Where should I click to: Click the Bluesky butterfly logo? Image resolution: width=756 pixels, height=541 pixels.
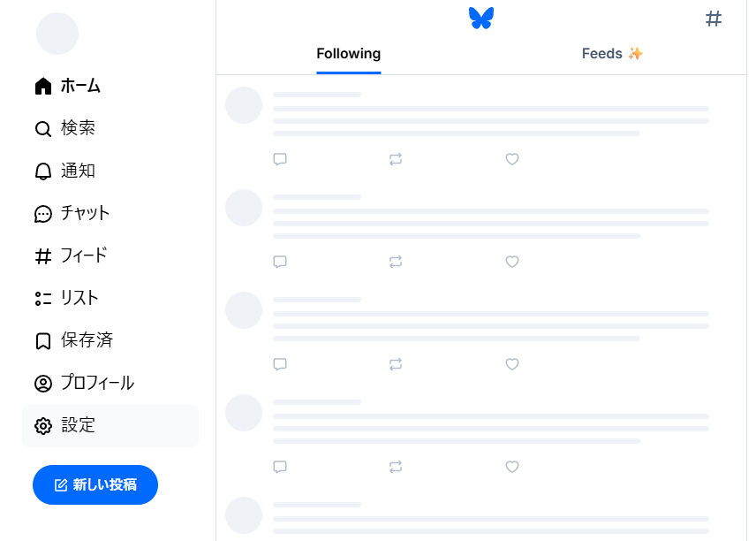tap(481, 18)
